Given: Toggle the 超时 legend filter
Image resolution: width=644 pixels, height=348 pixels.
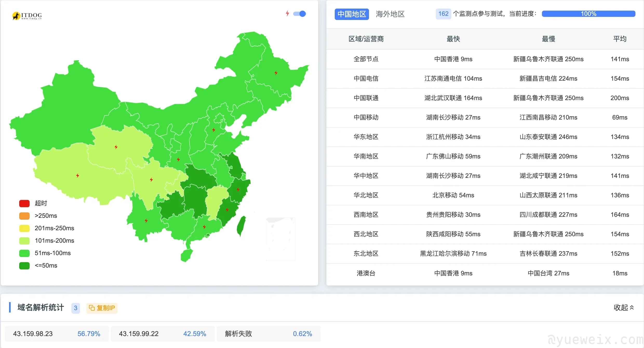Looking at the screenshot, I should coord(33,203).
